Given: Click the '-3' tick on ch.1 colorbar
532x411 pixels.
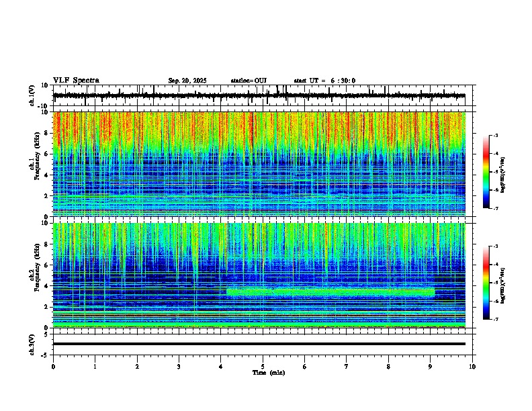Looking at the screenshot, I should (x=495, y=135).
